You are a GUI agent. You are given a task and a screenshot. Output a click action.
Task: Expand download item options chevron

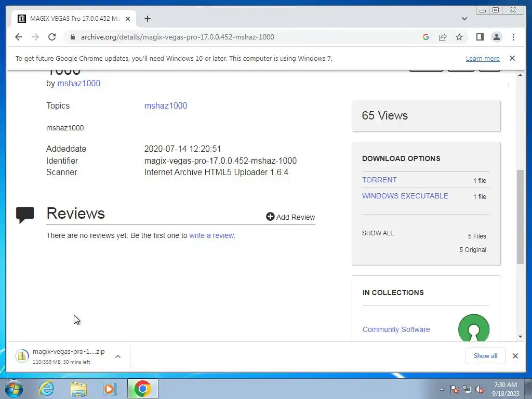[x=118, y=356]
